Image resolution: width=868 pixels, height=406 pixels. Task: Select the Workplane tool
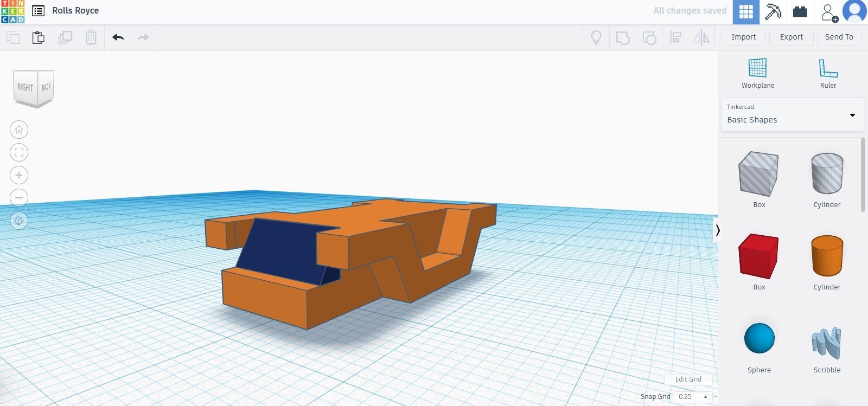(x=758, y=74)
